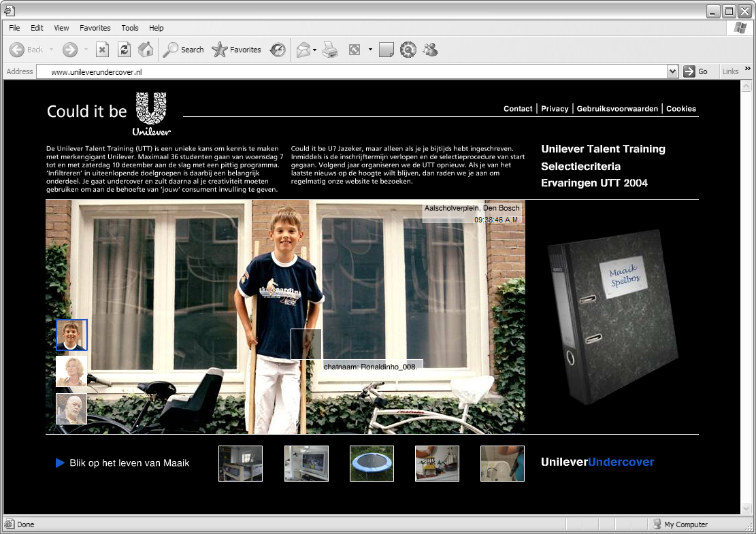Expand the Back button history dropdown
Image resolution: width=756 pixels, height=534 pixels.
pyautogui.click(x=51, y=50)
